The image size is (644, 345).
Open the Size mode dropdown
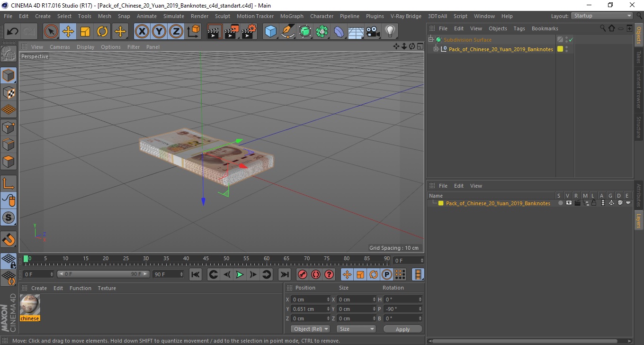356,329
